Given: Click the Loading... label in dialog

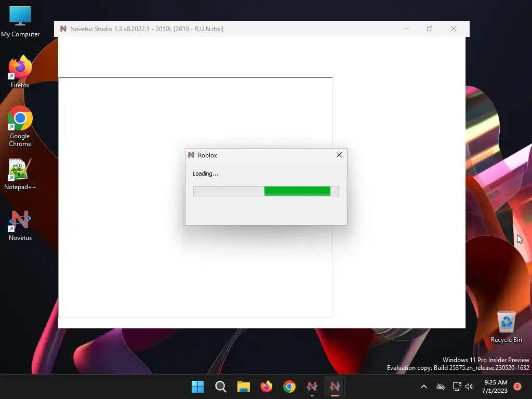Looking at the screenshot, I should pos(205,174).
